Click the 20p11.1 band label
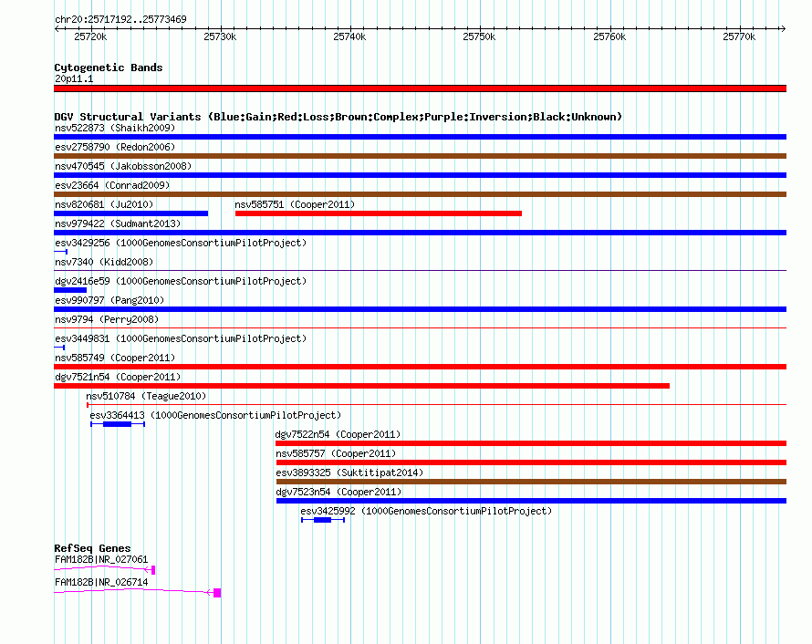812x644 pixels. tap(74, 78)
